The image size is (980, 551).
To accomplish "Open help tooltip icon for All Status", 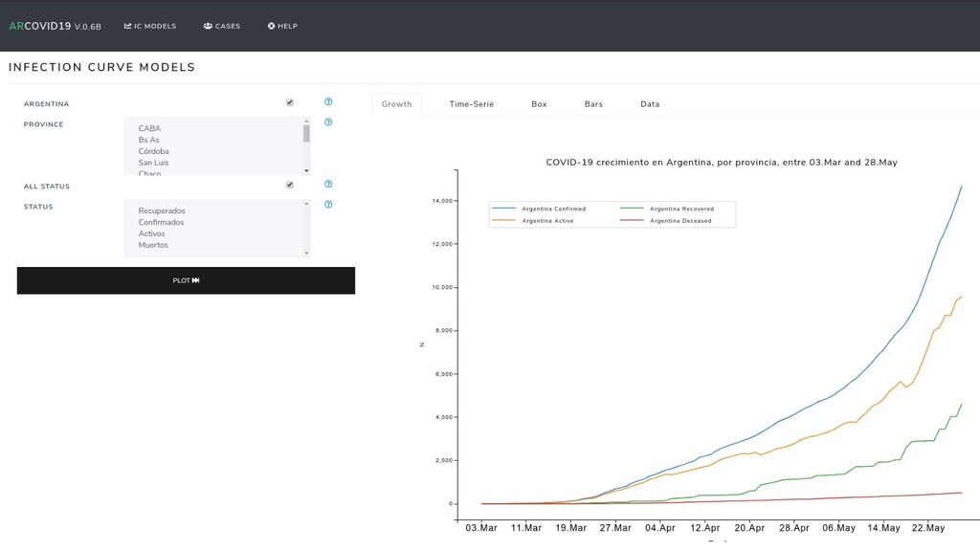I will click(328, 185).
